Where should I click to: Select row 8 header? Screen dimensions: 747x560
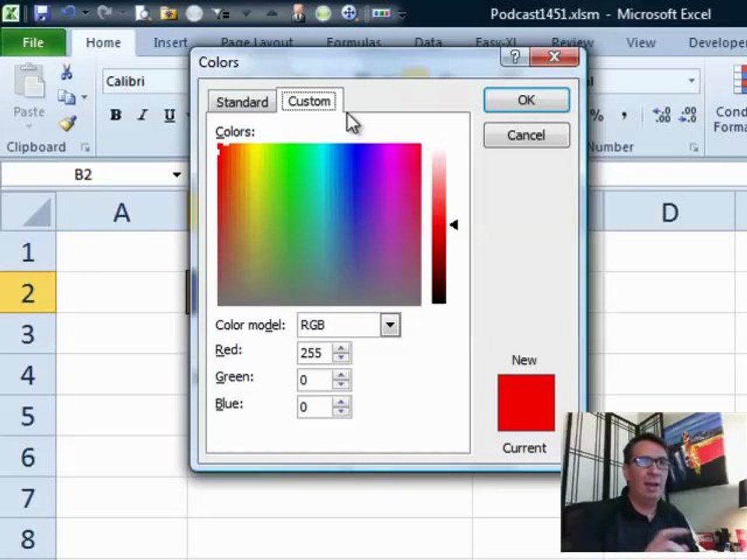tap(28, 538)
